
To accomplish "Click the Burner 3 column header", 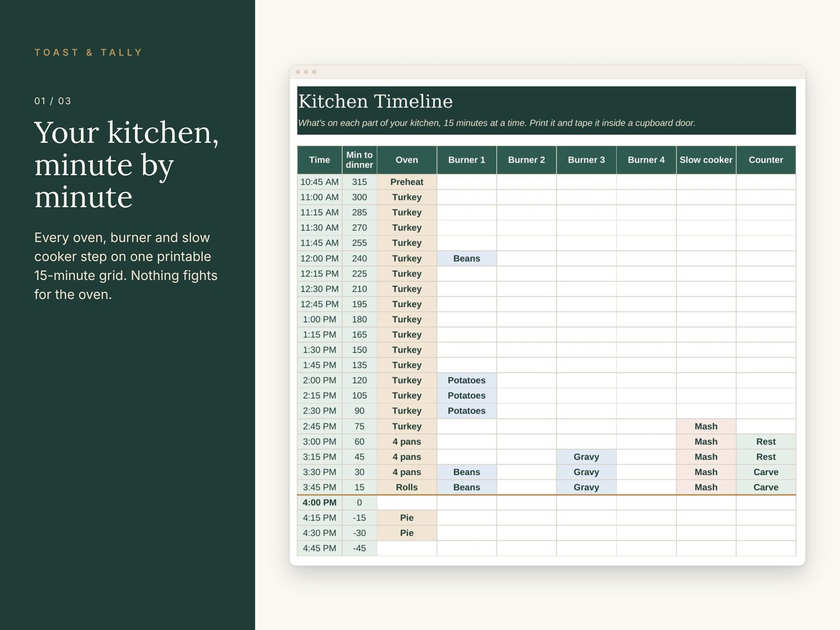I will coord(587,160).
